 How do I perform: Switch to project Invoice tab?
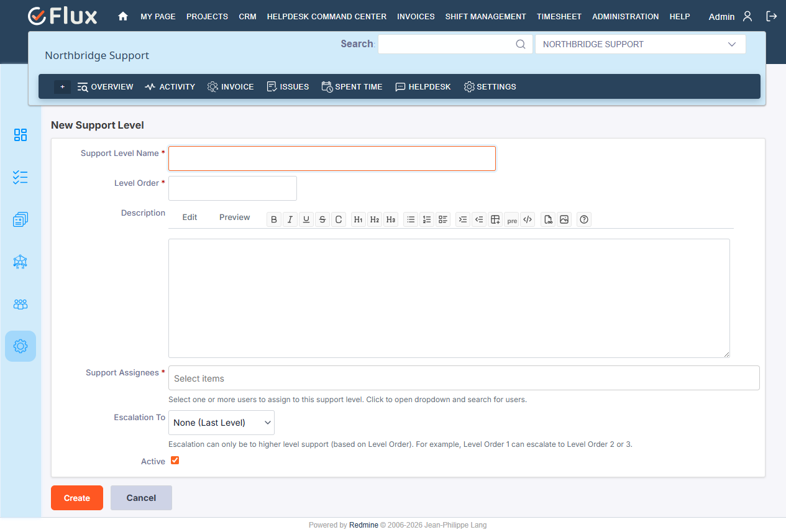[x=231, y=87]
